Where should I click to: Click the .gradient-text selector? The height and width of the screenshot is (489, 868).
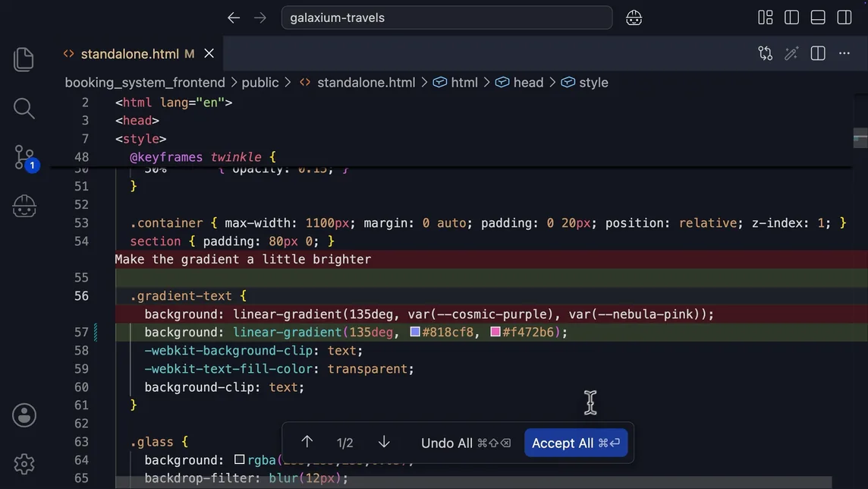coord(181,295)
